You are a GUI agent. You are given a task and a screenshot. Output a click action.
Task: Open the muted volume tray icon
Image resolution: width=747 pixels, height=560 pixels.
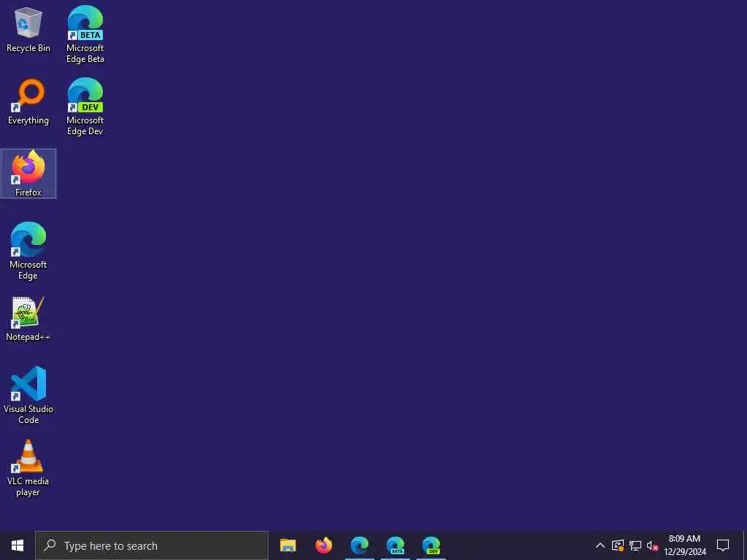click(652, 545)
